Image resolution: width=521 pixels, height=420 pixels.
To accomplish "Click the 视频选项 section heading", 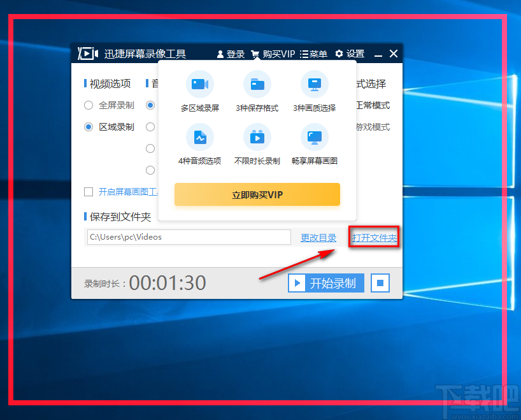I will click(110, 83).
